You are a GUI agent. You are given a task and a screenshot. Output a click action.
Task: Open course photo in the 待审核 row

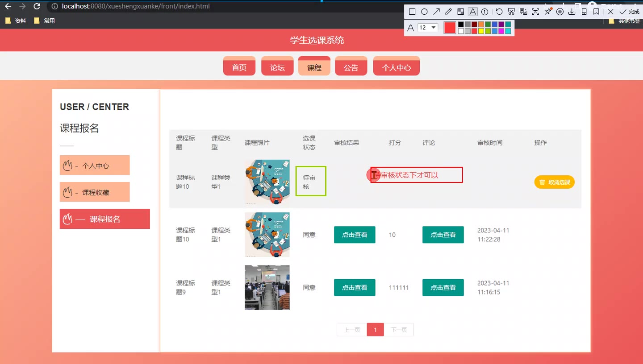[x=267, y=182]
